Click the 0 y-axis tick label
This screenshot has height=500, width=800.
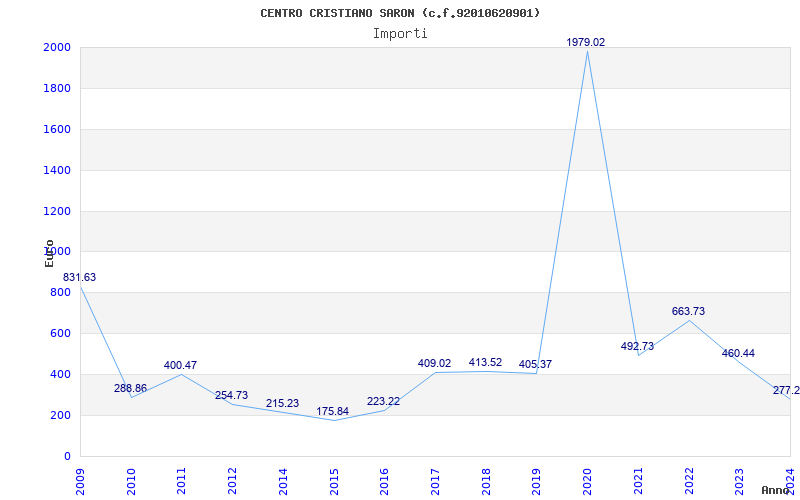67,456
